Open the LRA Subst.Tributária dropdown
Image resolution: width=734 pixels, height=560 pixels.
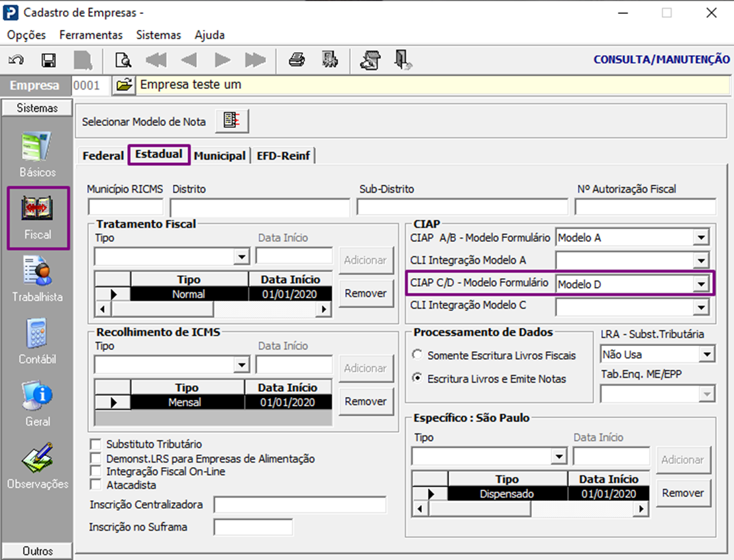point(708,355)
